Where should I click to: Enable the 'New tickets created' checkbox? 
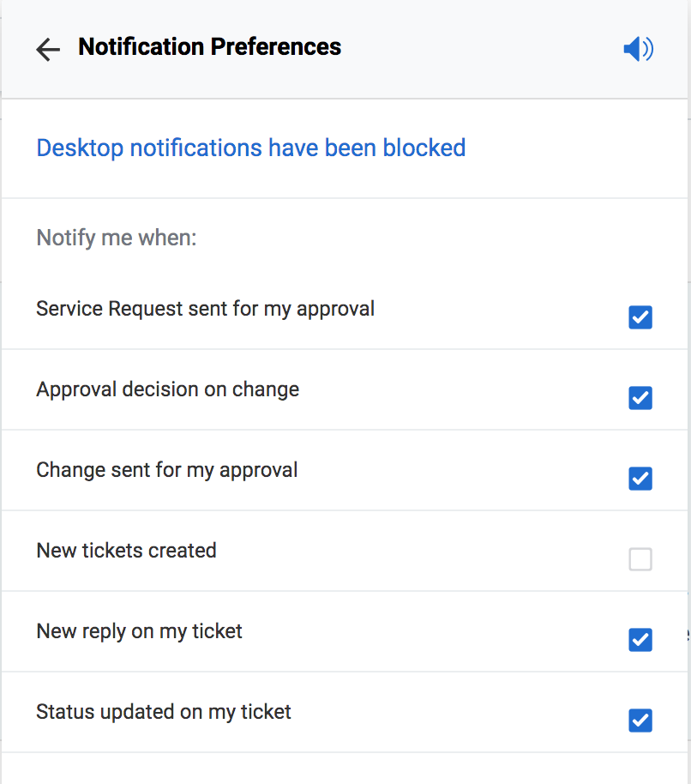[640, 559]
